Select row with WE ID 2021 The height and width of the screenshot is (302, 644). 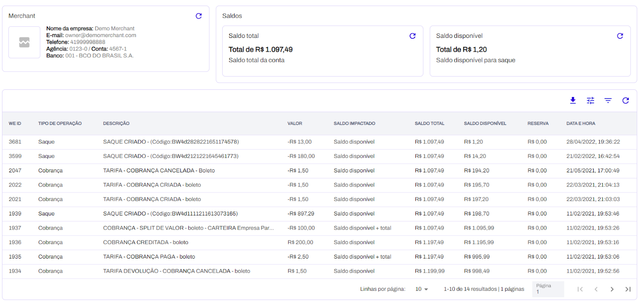coord(320,199)
